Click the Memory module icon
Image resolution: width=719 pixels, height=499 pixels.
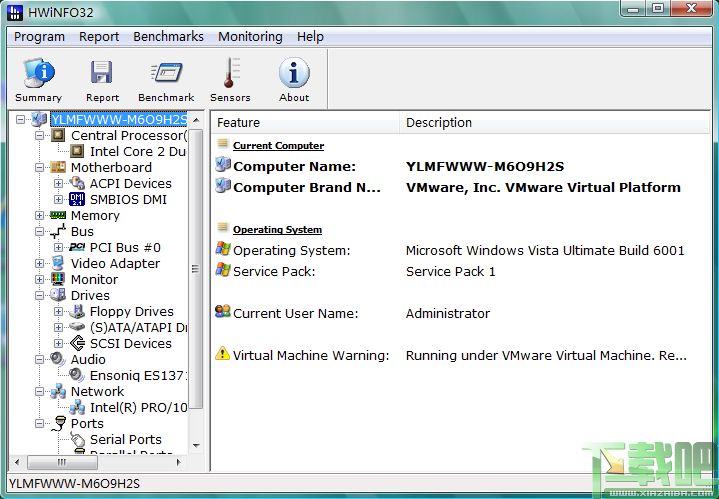pyautogui.click(x=58, y=215)
